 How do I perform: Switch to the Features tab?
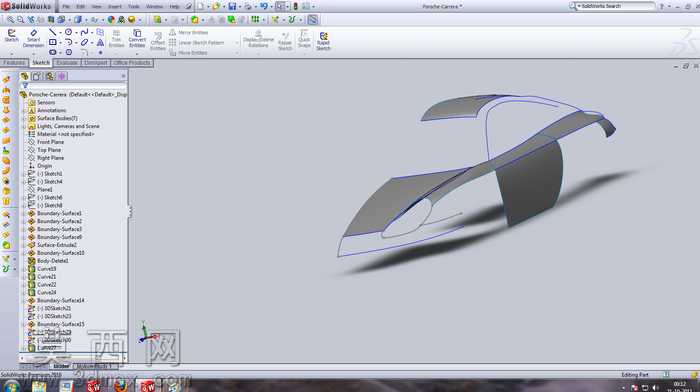pyautogui.click(x=14, y=63)
